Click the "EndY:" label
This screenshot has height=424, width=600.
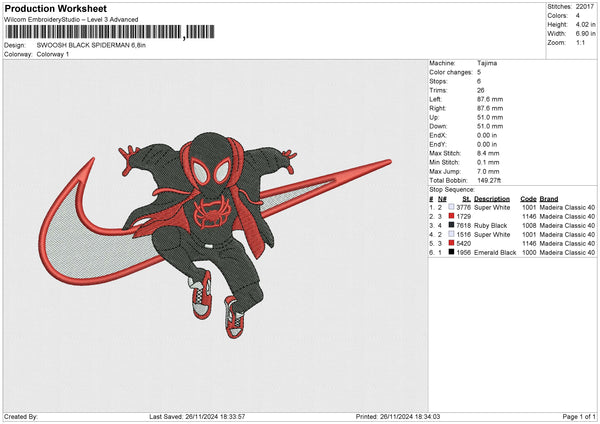438,144
